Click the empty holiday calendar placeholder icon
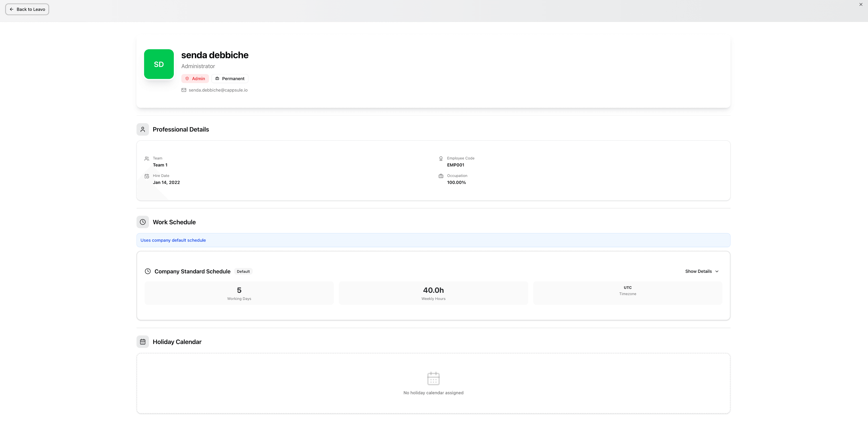Image resolution: width=868 pixels, height=428 pixels. 433,379
